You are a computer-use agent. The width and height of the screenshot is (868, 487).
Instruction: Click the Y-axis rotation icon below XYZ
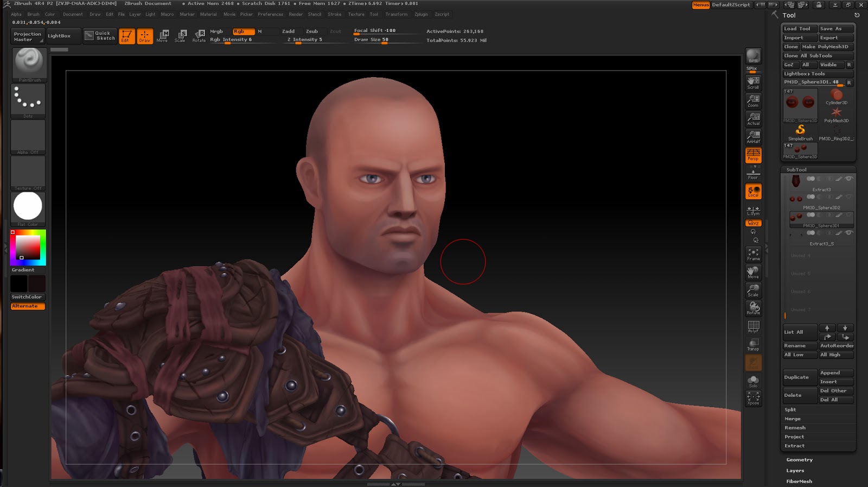(753, 232)
